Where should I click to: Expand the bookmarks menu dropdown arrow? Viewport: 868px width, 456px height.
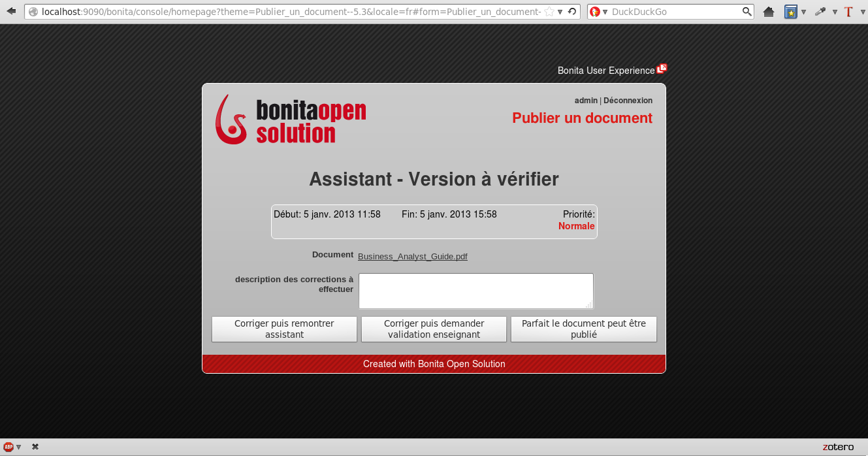point(803,12)
